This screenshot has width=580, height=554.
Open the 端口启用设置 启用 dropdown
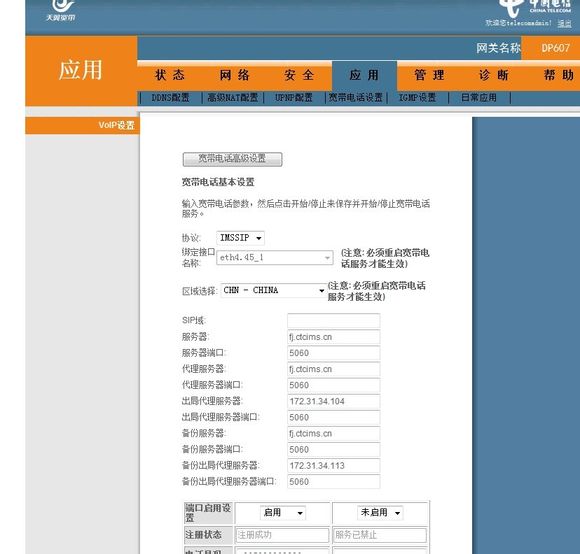pos(283,513)
